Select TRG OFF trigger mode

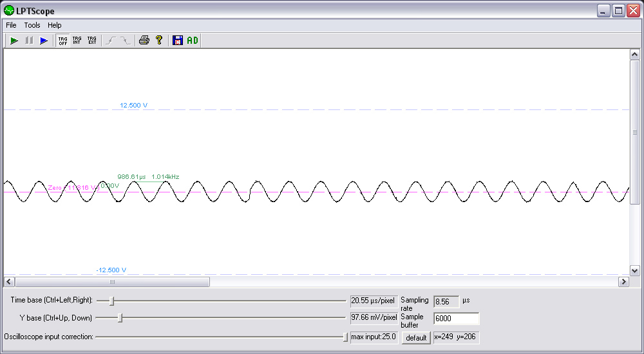pyautogui.click(x=63, y=41)
